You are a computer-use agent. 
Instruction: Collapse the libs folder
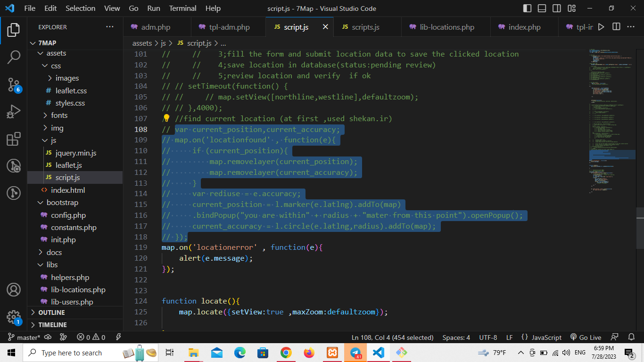[75, 264]
